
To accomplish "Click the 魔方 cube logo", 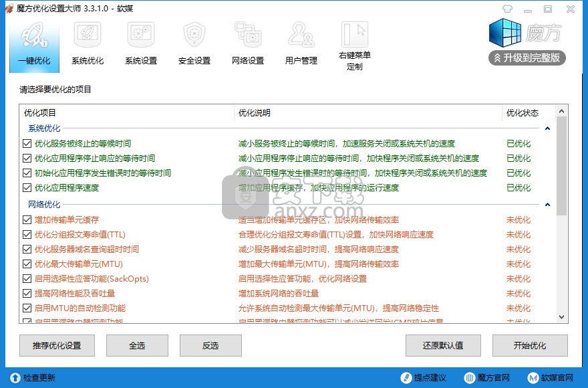I will click(x=505, y=33).
